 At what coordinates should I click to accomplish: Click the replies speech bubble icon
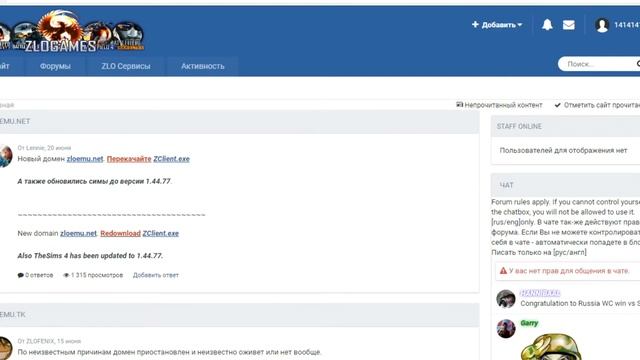pos(20,275)
